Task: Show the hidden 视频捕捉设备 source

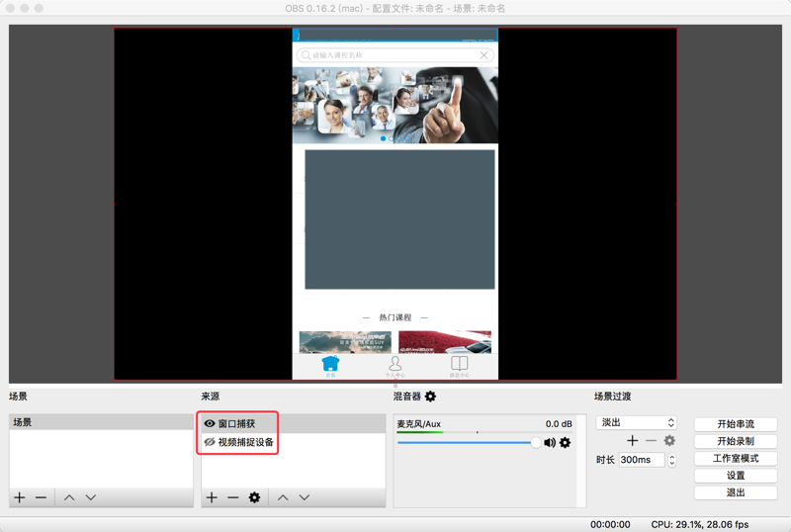Action: [210, 442]
